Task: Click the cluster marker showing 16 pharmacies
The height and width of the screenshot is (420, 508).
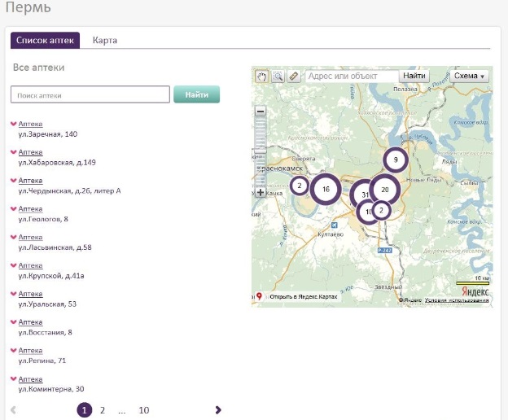Action: (326, 190)
